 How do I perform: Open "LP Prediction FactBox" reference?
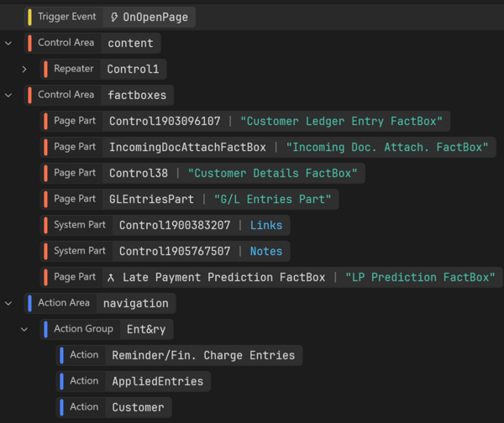(420, 278)
